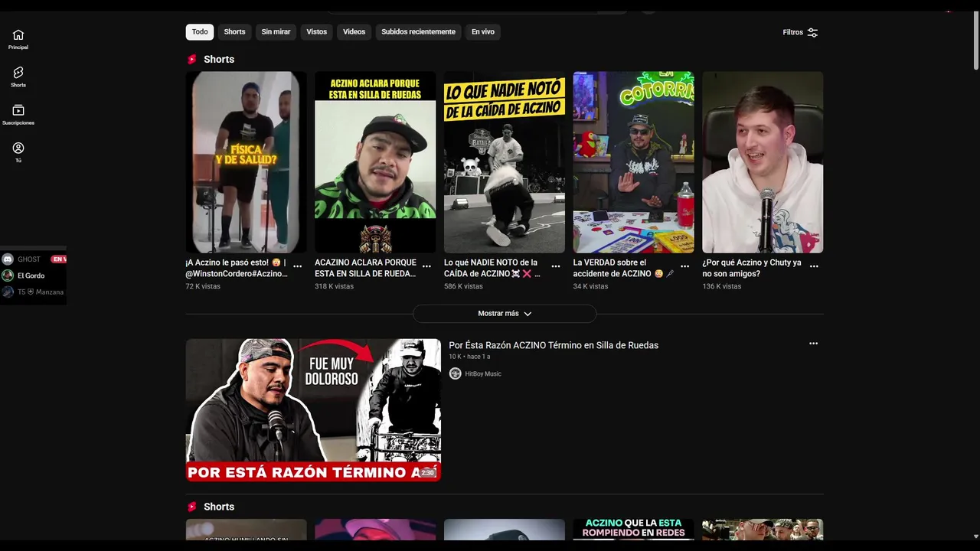Open the Tú profile icon
Image resolution: width=980 pixels, height=551 pixels.
(18, 148)
